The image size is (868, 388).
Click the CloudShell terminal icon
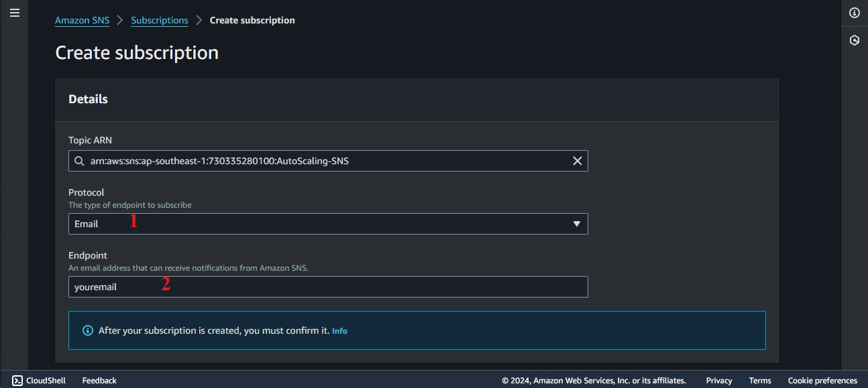[x=17, y=381]
